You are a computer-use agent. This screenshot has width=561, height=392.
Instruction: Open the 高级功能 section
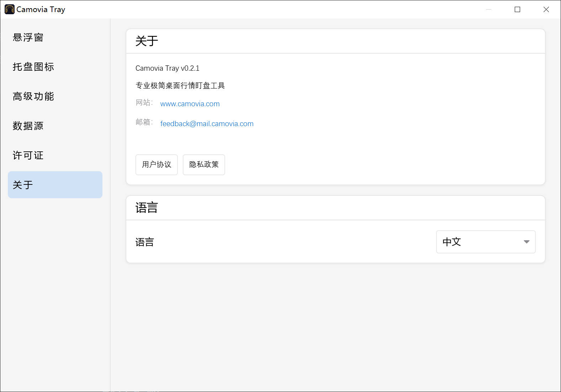point(55,96)
